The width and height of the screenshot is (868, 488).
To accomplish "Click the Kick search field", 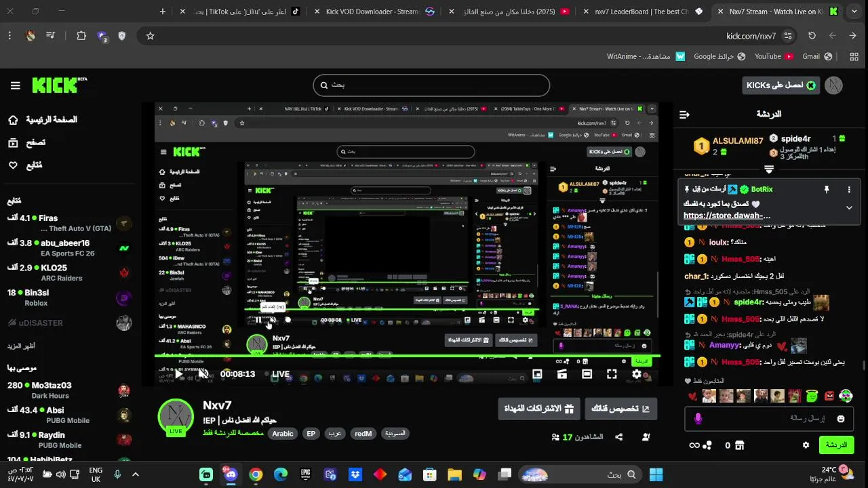I will coord(431,85).
